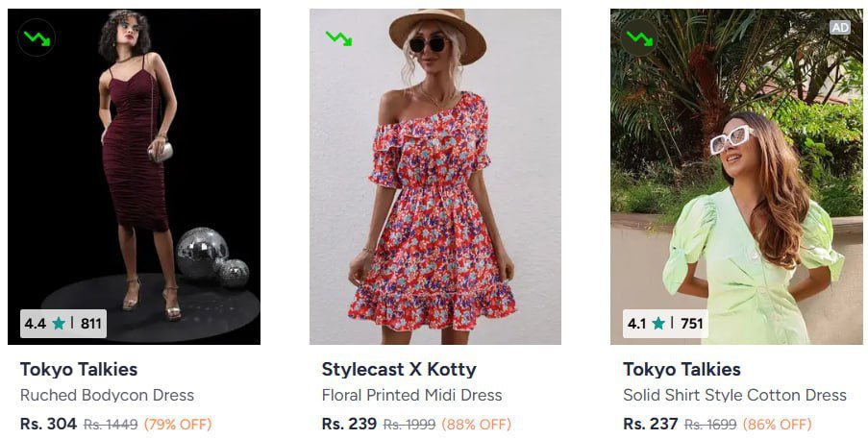Image resolution: width=868 pixels, height=439 pixels.
Task: Click the star icon in 4.1 rating
Action: [658, 324]
